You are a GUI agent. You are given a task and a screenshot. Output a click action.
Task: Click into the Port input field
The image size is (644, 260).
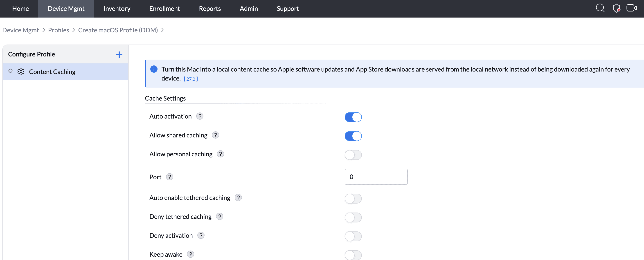tap(376, 177)
